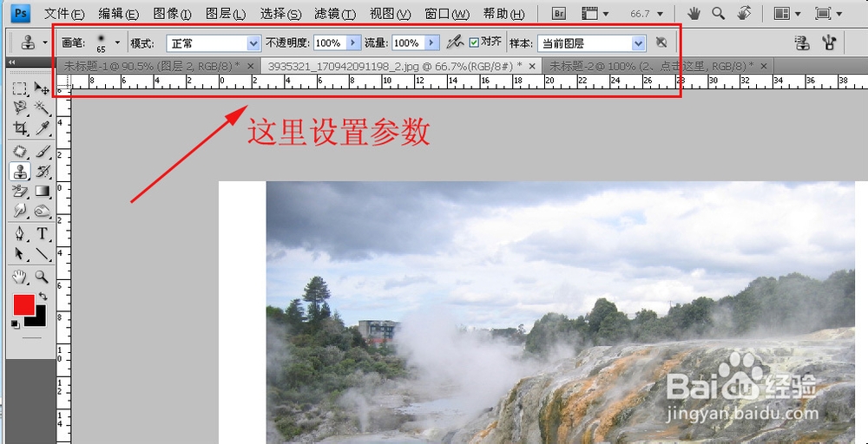Screen dimensions: 868x444
Task: Open the 文件(F) menu
Action: 64,14
